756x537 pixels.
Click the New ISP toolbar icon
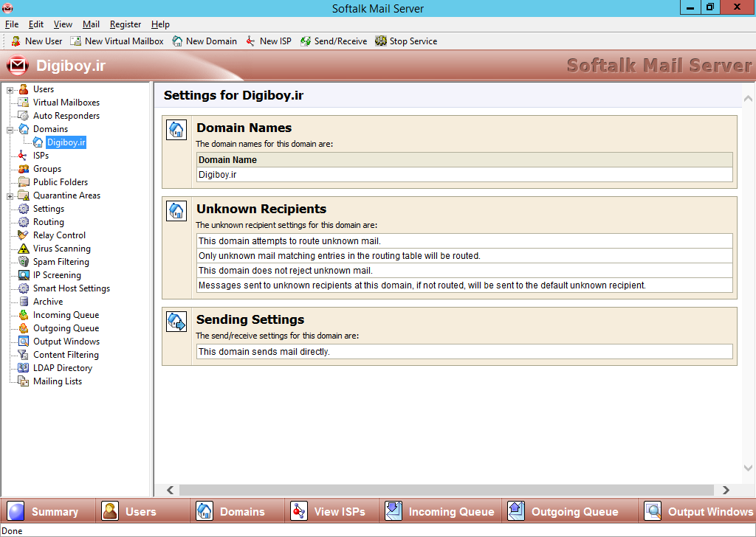250,41
